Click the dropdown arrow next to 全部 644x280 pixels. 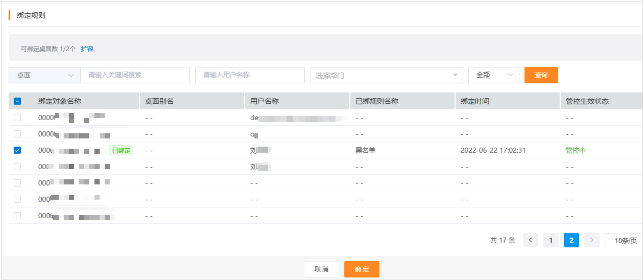coord(510,75)
